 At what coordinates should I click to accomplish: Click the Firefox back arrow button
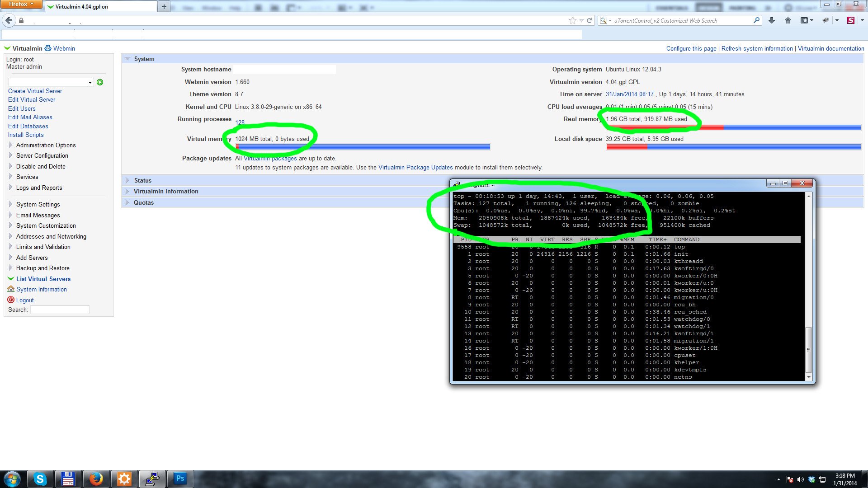click(9, 20)
